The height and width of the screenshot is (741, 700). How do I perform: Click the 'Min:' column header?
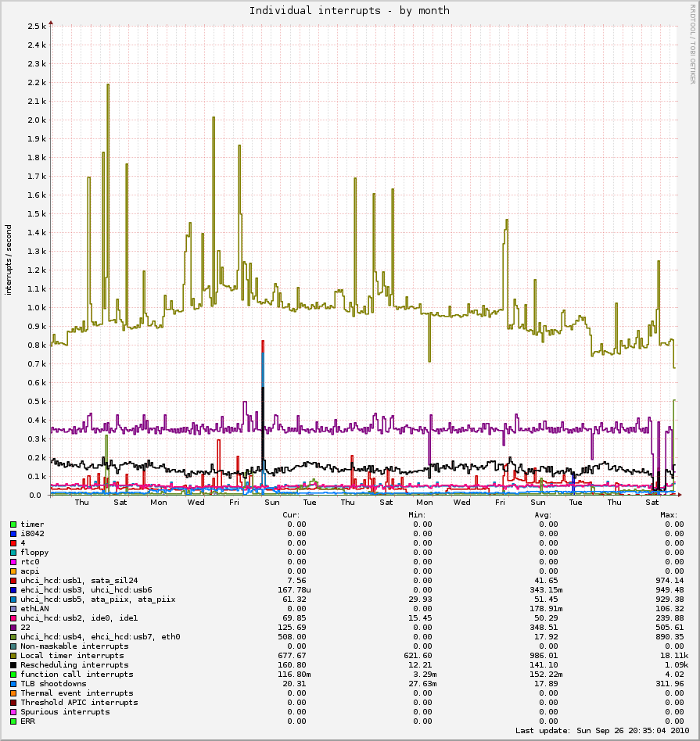click(x=417, y=514)
